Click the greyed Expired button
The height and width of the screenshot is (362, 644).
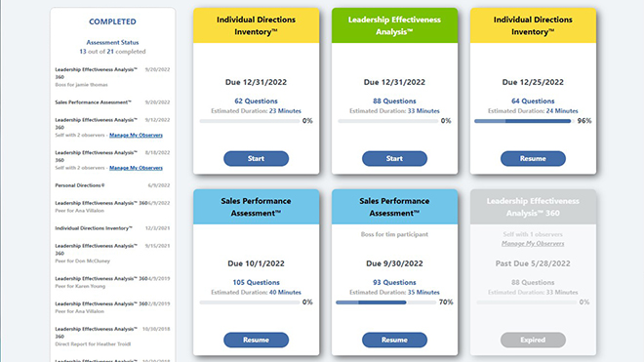pos(533,340)
